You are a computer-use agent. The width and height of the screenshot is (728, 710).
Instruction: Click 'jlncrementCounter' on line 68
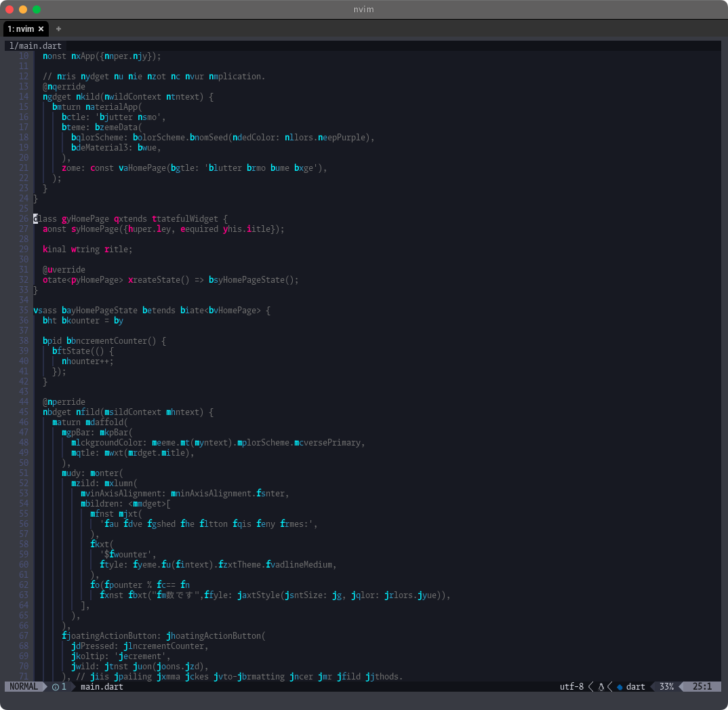pos(163,646)
